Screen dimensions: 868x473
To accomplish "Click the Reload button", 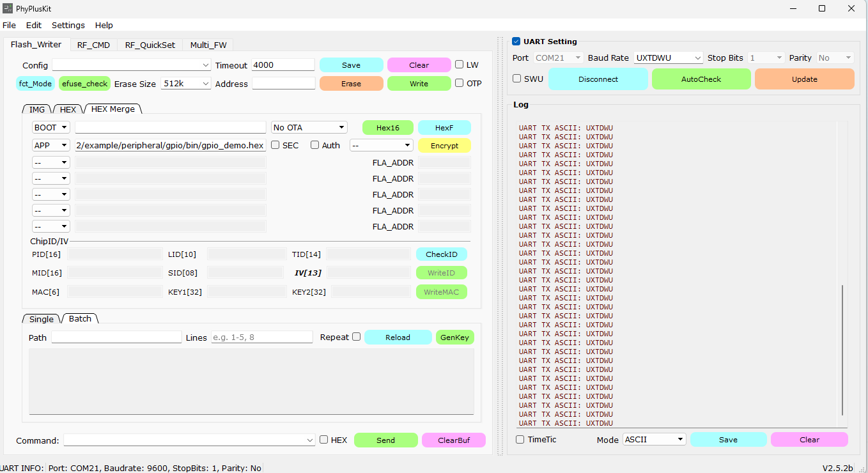I will point(398,337).
